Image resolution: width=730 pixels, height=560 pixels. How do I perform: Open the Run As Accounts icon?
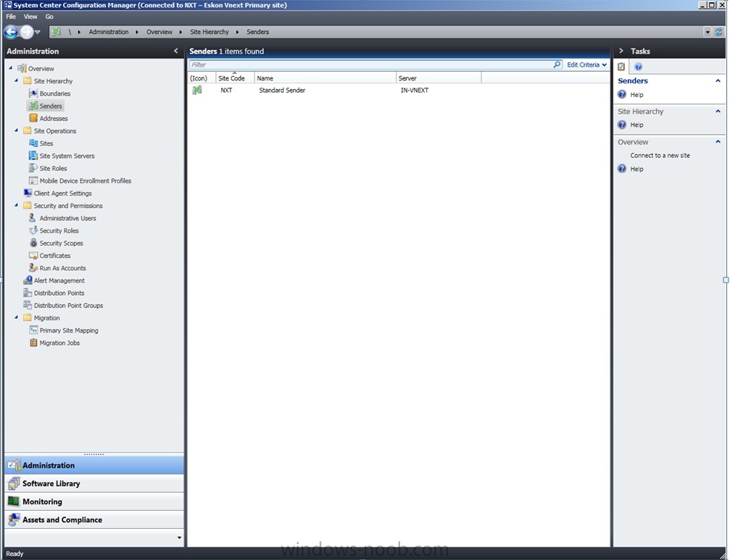33,268
